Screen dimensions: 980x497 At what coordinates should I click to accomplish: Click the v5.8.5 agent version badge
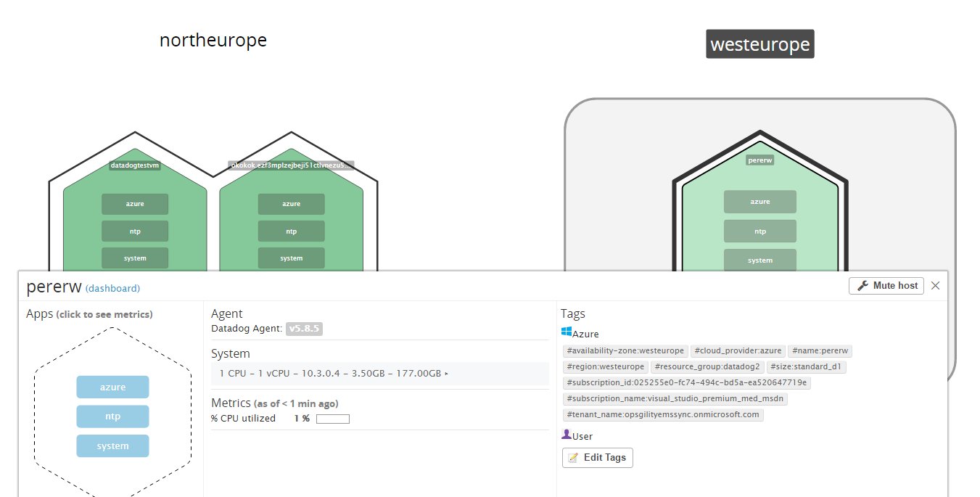pyautogui.click(x=304, y=329)
